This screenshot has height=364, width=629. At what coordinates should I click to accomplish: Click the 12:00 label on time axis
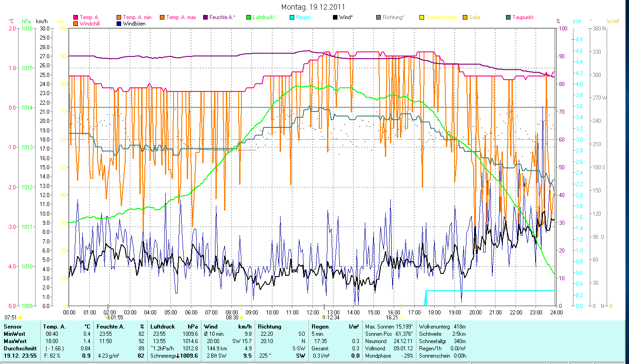(x=313, y=313)
